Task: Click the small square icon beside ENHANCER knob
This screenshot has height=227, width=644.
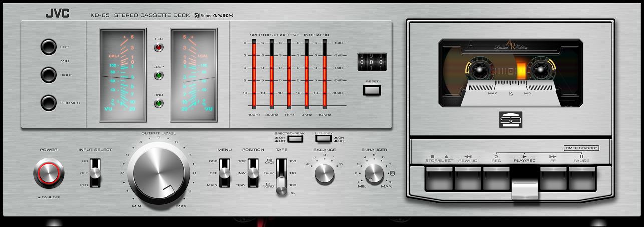Action: tap(392, 173)
